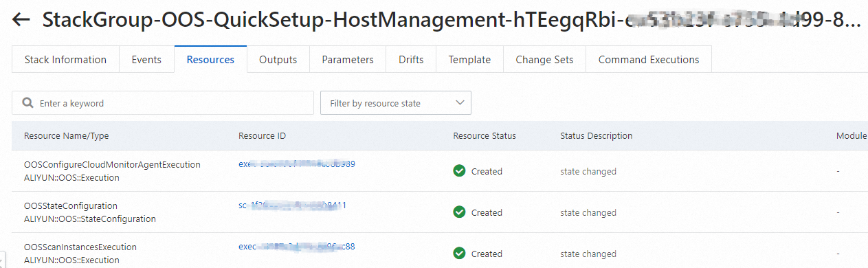This screenshot has height=268, width=868.
Task: Click the Resource ID column header
Action: (262, 136)
